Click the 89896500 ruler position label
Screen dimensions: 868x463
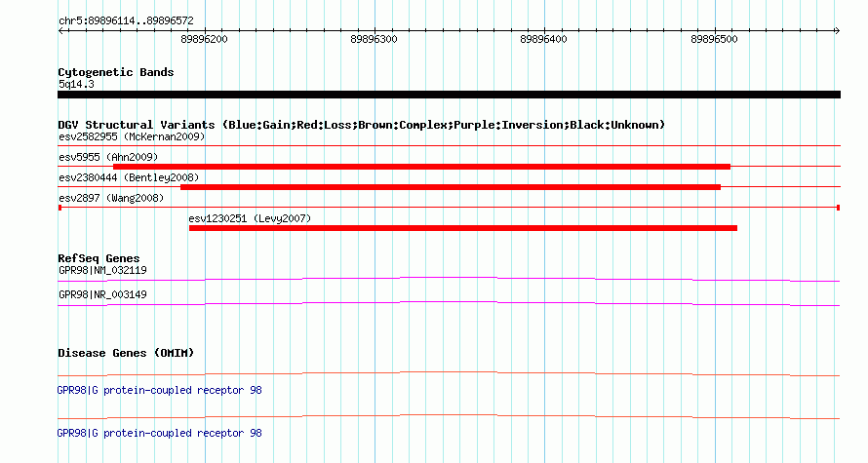[x=714, y=40]
